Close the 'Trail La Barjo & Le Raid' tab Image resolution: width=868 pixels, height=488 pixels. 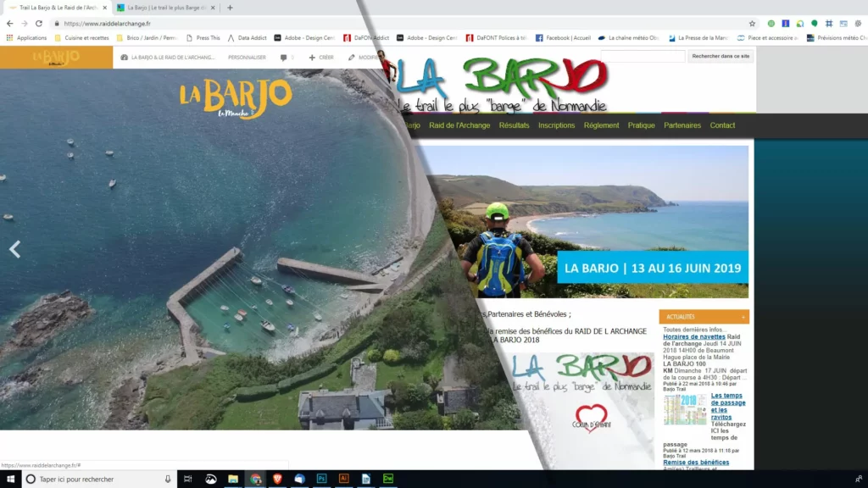pyautogui.click(x=104, y=8)
